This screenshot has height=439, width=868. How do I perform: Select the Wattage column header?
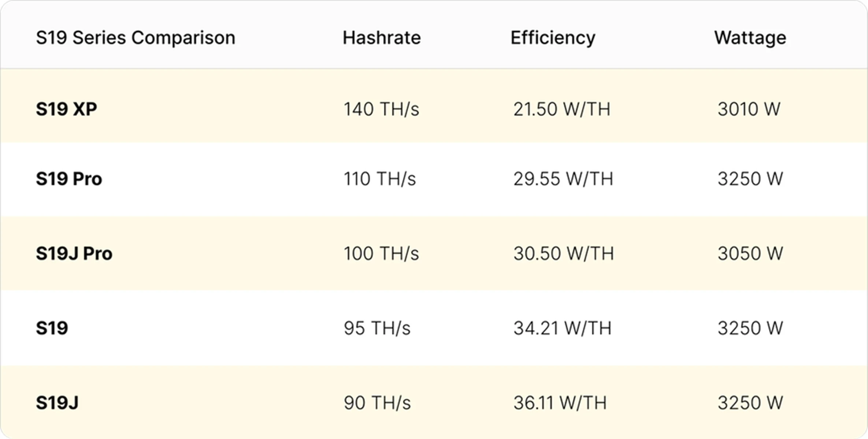point(750,38)
